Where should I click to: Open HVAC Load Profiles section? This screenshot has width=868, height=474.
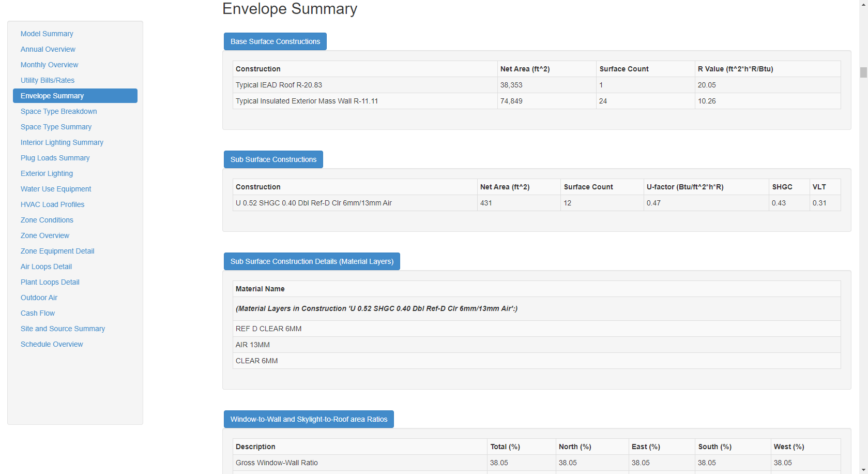[52, 204]
